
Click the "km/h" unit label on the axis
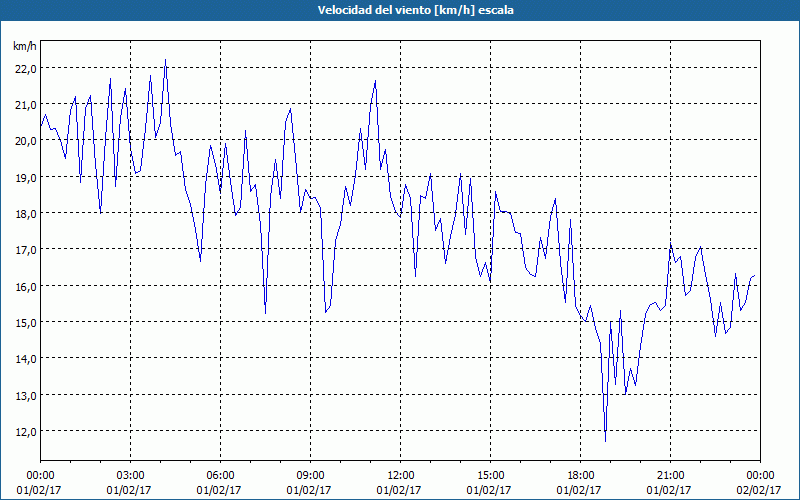pos(24,46)
